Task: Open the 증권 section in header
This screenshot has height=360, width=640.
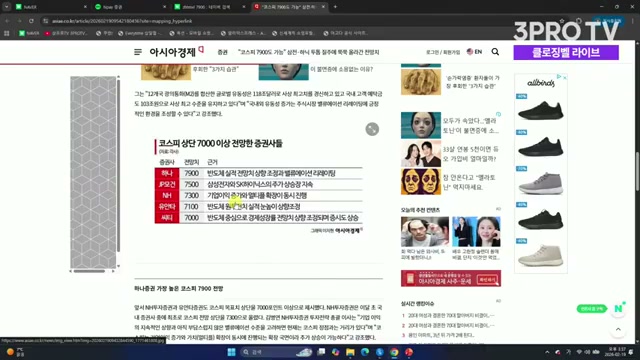Action: click(222, 52)
